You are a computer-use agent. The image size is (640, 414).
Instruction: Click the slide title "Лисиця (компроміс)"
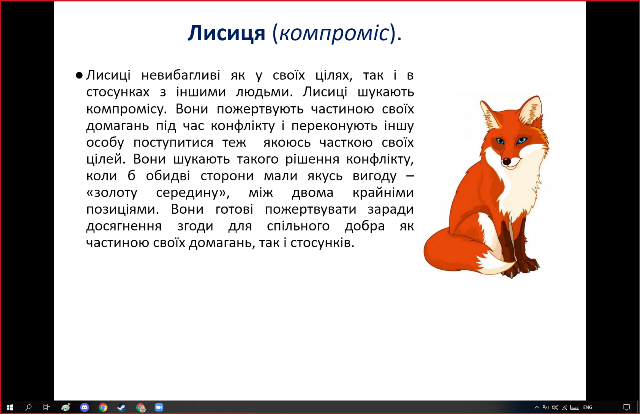pyautogui.click(x=295, y=34)
